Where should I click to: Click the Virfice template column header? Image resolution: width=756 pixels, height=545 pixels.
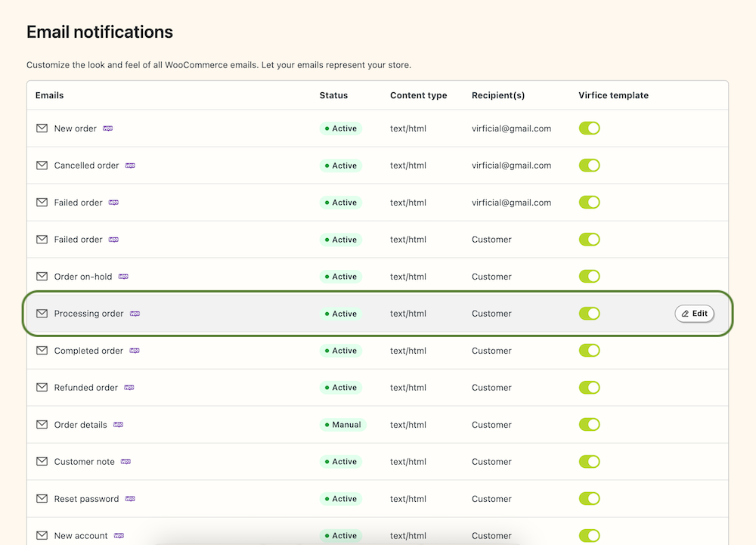click(x=613, y=95)
